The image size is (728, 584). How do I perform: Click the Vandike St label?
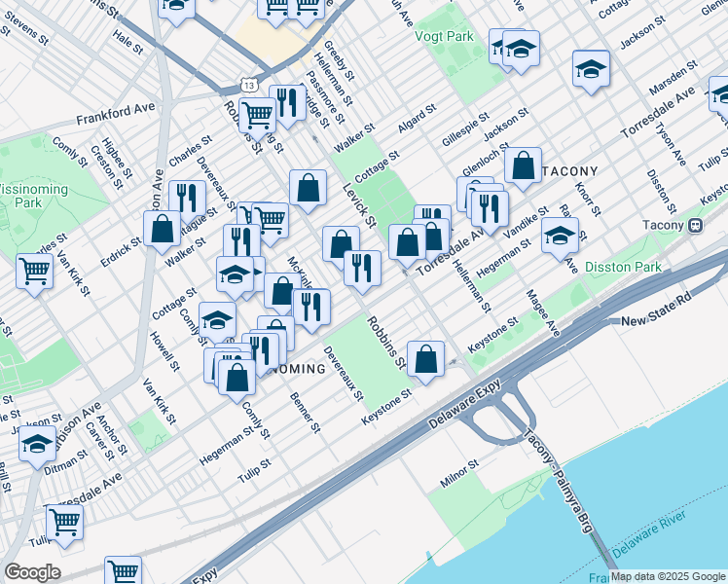pos(526,223)
